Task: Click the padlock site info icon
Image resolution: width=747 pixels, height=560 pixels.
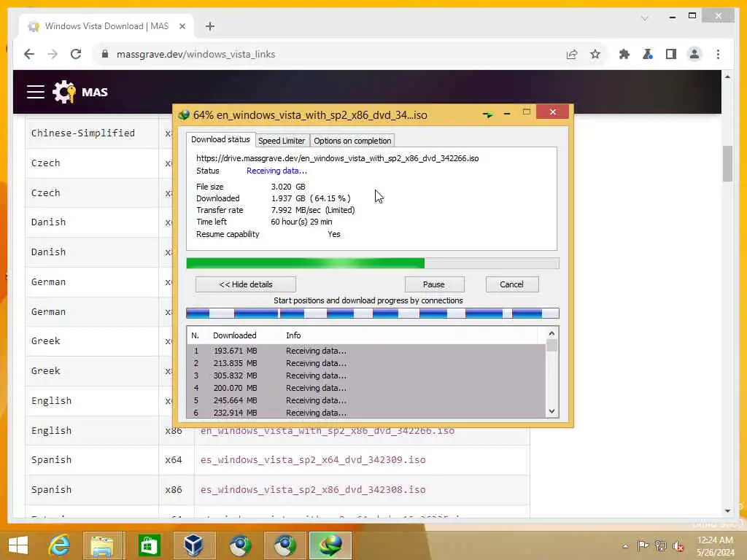Action: coord(105,54)
